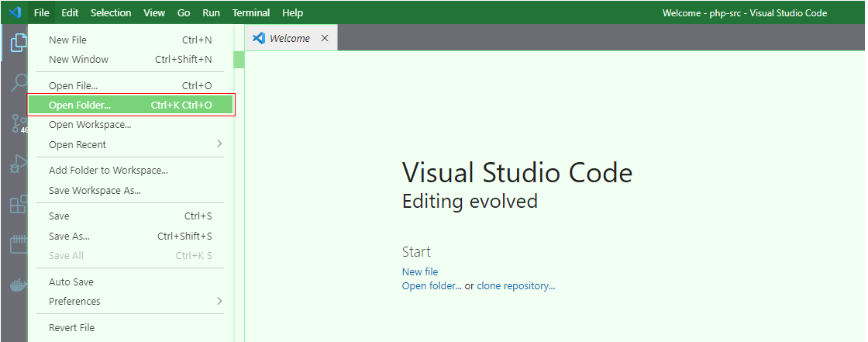Screen dimensions: 868x342
Task: Close the Welcome tab
Action: point(325,38)
